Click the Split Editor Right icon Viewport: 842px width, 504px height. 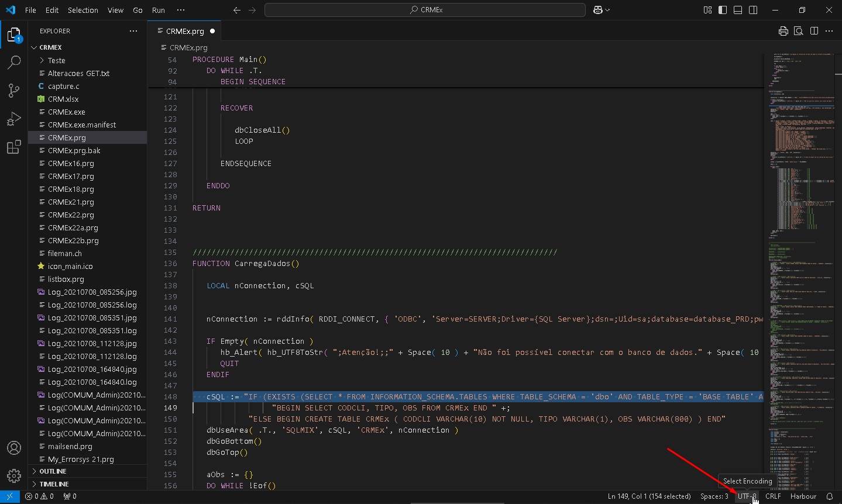pos(814,31)
